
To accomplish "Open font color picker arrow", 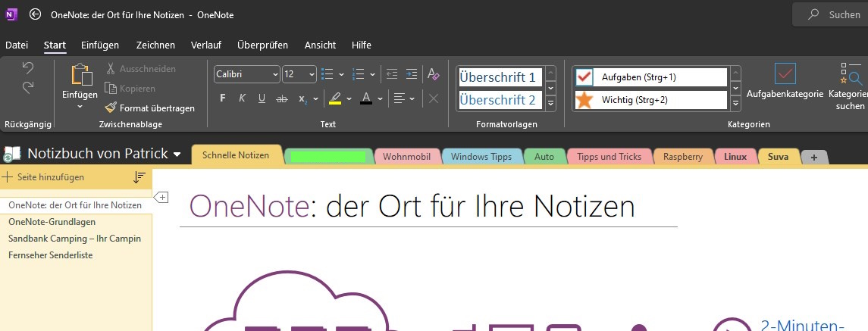I will pyautogui.click(x=381, y=99).
